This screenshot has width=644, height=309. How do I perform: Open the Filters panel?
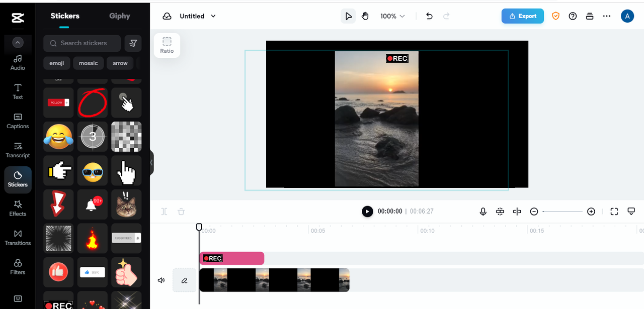click(18, 266)
